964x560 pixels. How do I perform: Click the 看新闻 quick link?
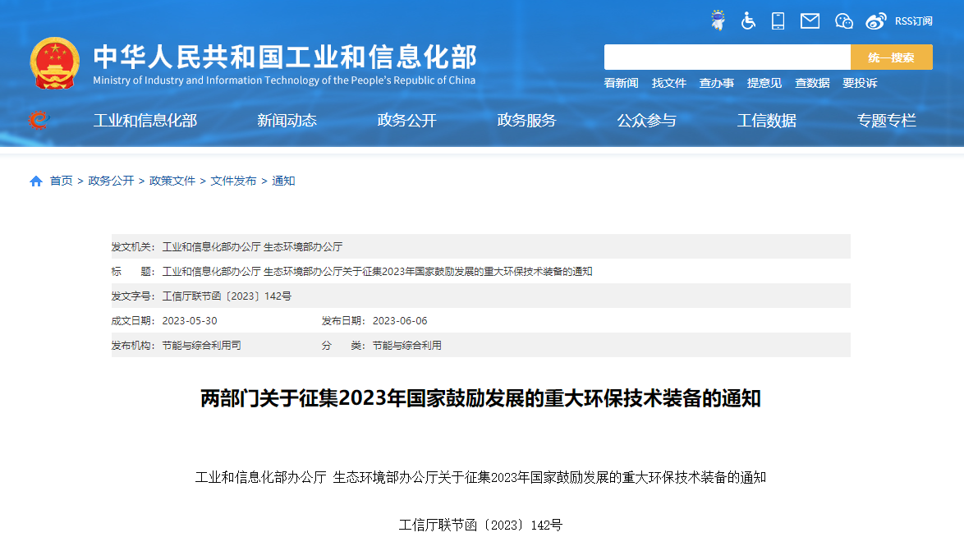click(x=621, y=83)
